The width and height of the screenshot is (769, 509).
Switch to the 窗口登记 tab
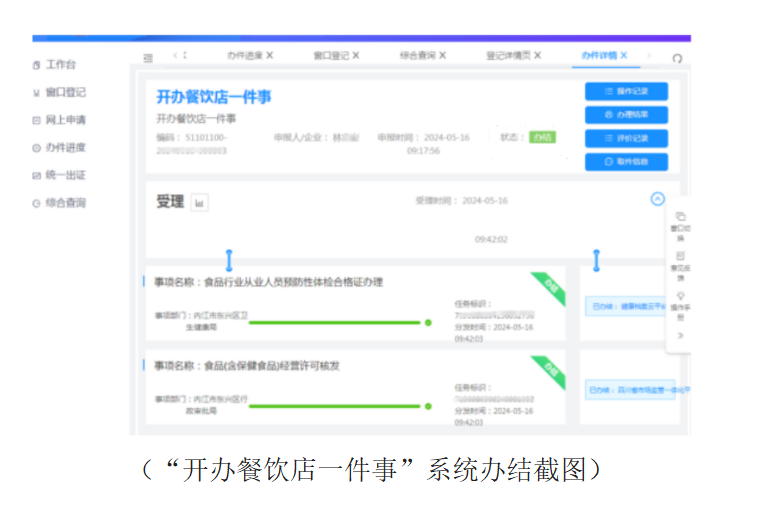pyautogui.click(x=331, y=55)
